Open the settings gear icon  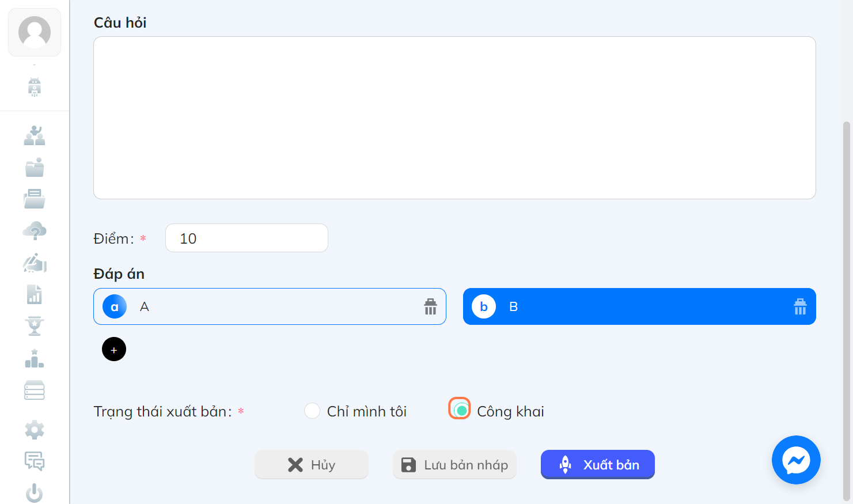coord(35,430)
